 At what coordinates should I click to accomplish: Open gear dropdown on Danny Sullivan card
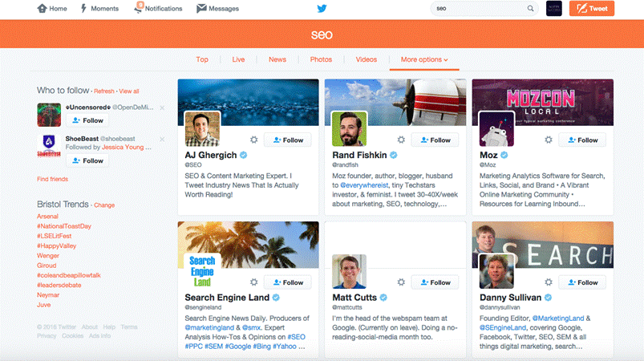coord(549,282)
